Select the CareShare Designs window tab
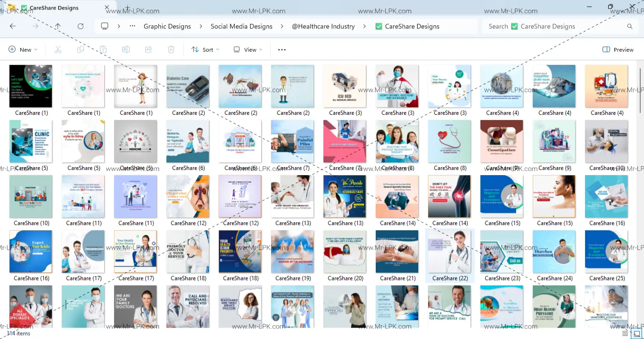The image size is (644, 339). (54, 8)
